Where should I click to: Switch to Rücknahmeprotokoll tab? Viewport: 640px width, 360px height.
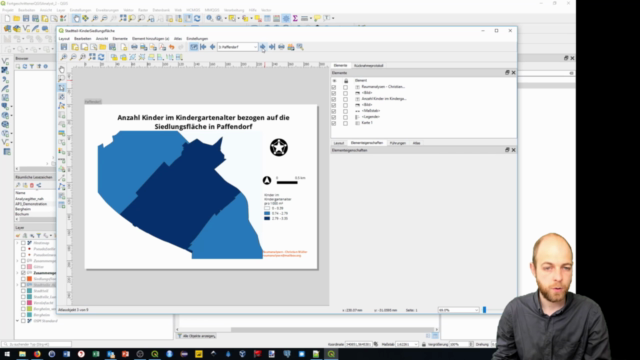pyautogui.click(x=369, y=66)
